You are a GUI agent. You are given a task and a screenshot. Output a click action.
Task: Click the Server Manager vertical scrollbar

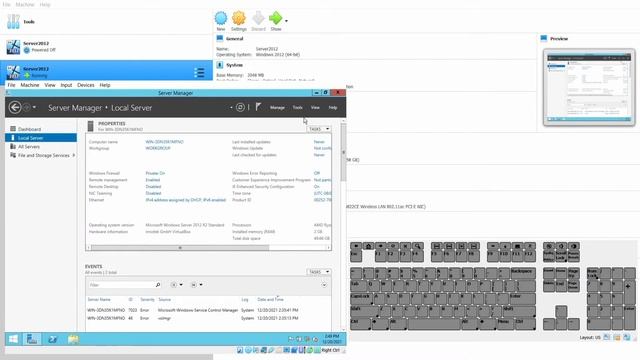coord(343,153)
